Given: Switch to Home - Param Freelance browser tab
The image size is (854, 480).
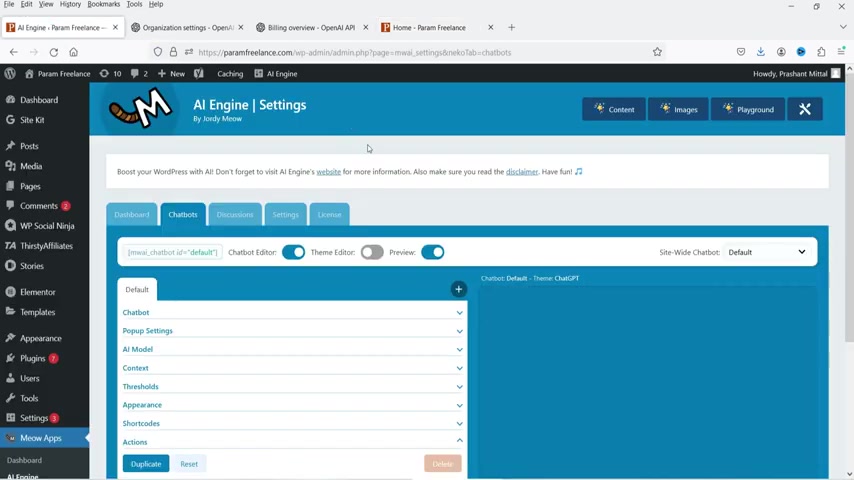Looking at the screenshot, I should click(429, 27).
